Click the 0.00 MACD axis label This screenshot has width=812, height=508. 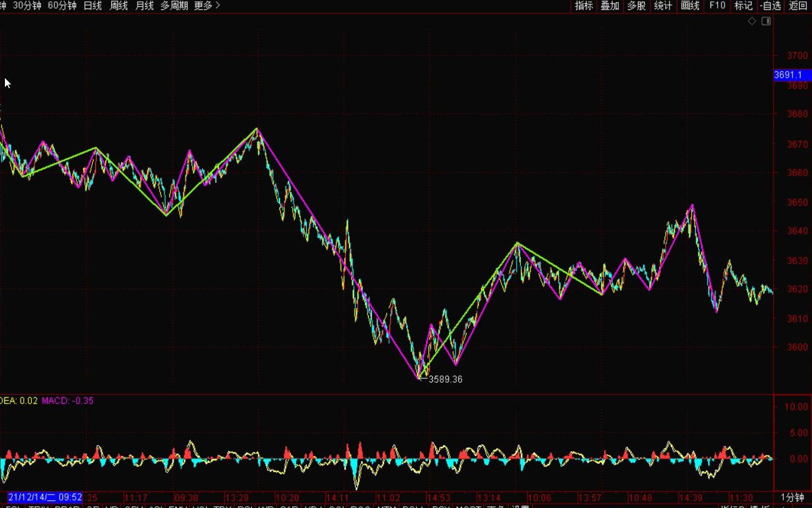pos(798,458)
